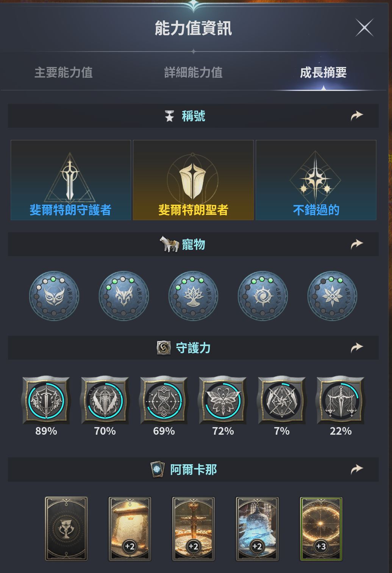Select the swirl vortex pet icon

click(x=263, y=296)
